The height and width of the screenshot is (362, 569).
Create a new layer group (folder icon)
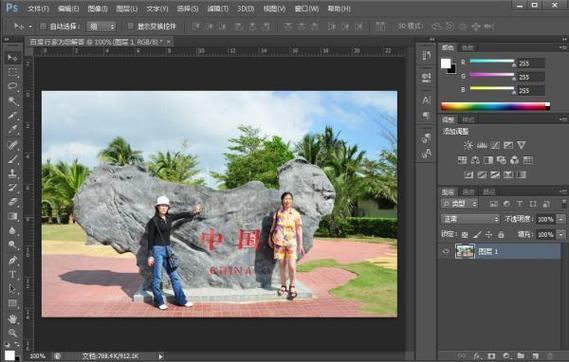point(521,356)
